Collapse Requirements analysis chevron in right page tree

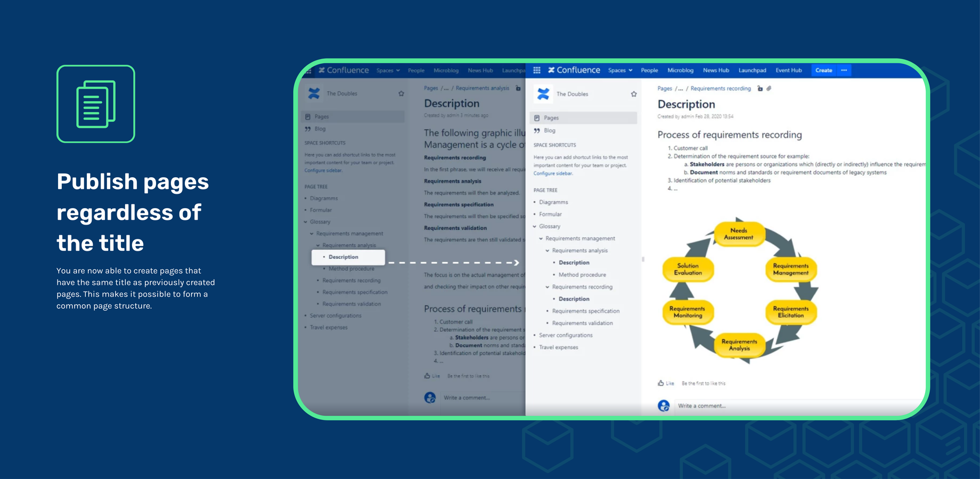tap(548, 251)
